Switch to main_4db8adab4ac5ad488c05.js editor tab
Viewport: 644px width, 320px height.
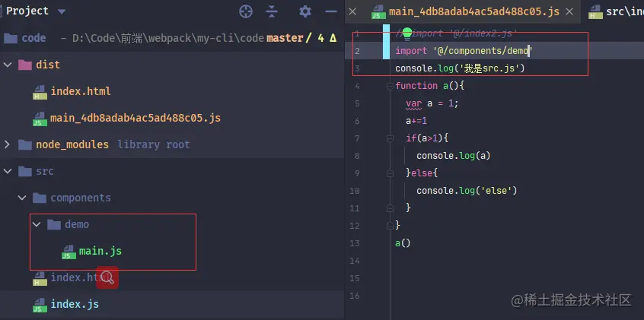click(x=474, y=11)
